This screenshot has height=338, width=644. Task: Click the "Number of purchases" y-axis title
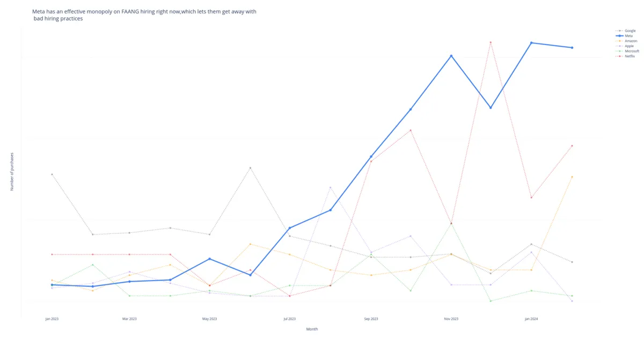coord(12,172)
